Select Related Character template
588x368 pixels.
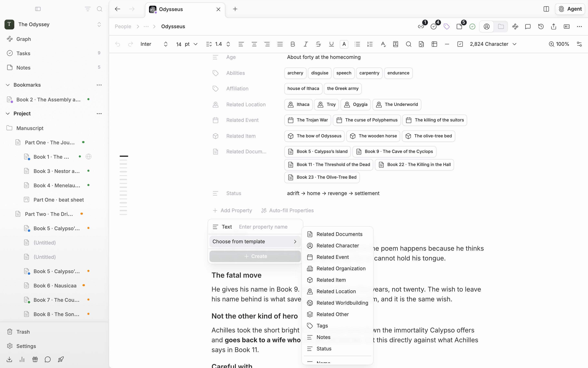pyautogui.click(x=337, y=246)
